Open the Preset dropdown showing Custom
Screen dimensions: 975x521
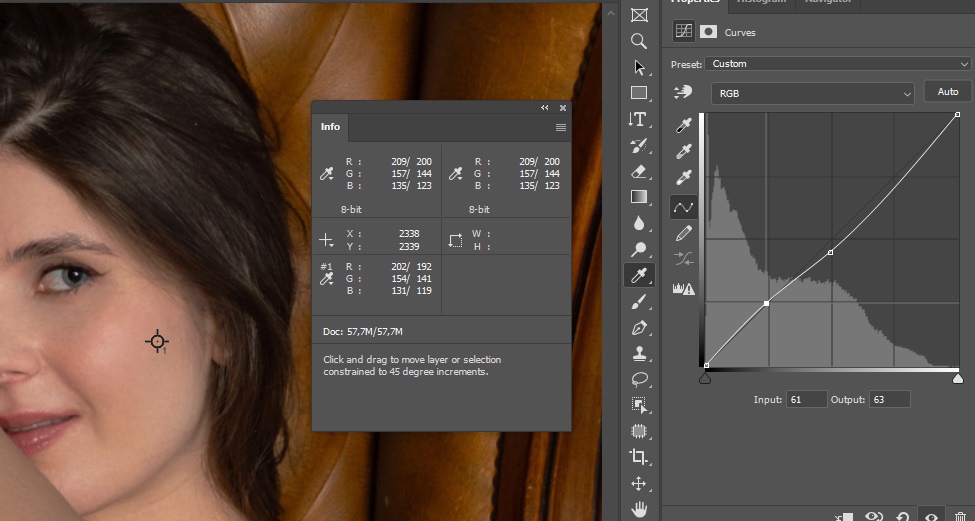point(837,63)
